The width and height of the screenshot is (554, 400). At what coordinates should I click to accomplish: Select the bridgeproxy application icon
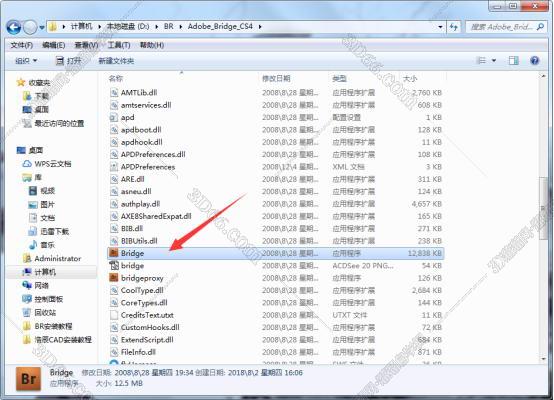pos(114,278)
